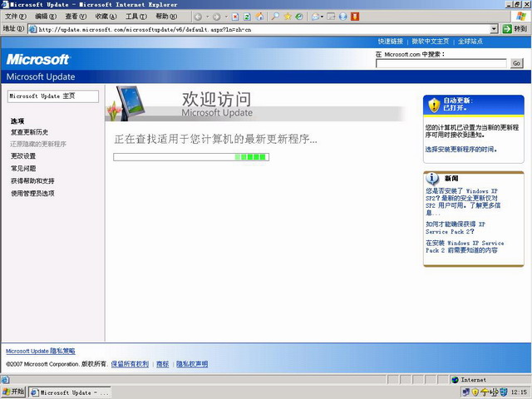This screenshot has height=399, width=532.
Task: Select Microsoft Update 主页 in the sidebar
Action: point(53,96)
